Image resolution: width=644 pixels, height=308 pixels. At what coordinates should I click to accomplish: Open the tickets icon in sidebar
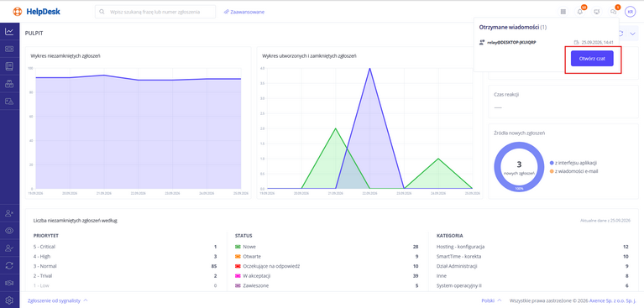point(9,49)
